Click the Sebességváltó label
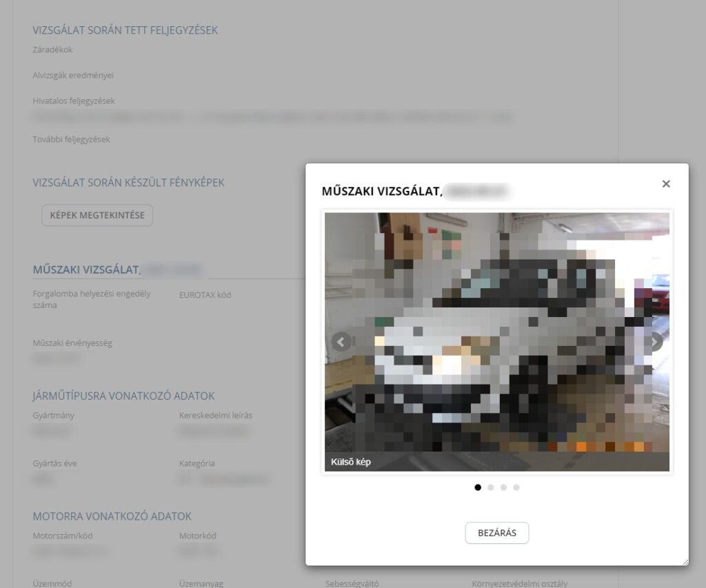This screenshot has height=588, width=706. click(x=352, y=583)
